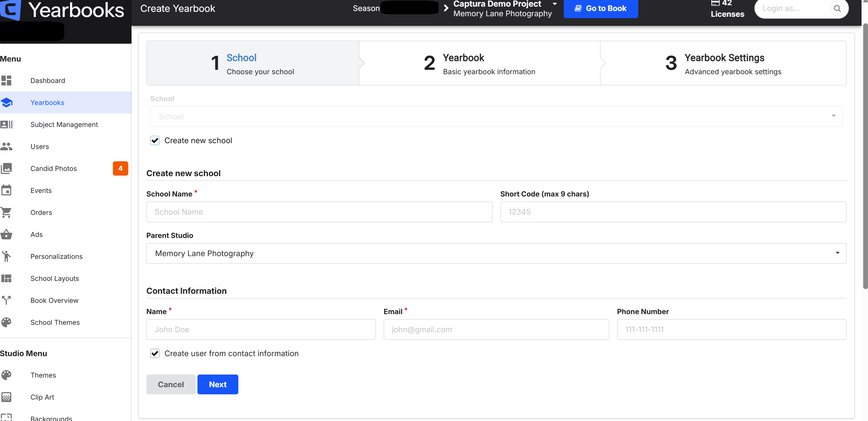
Task: Go to step 3 Yearbook Settings tab
Action: pos(723,63)
